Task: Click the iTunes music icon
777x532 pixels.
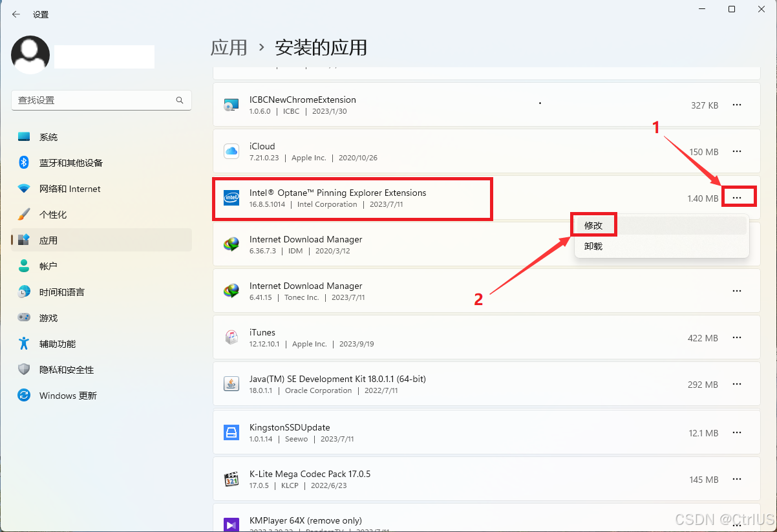Action: point(231,337)
